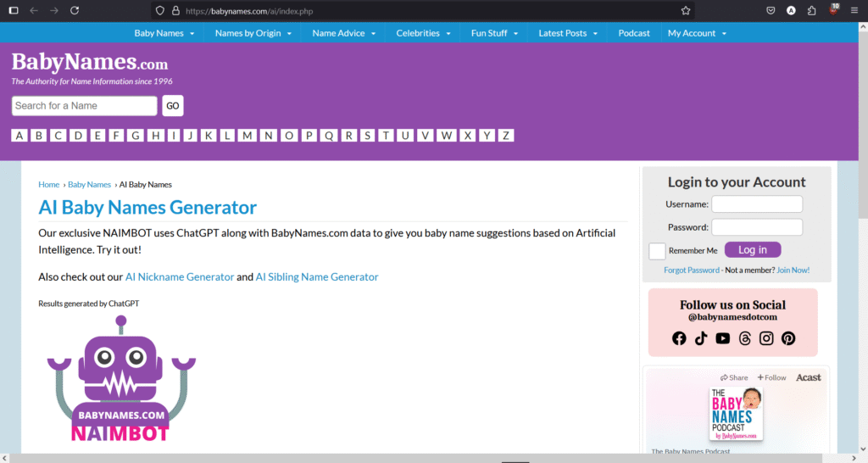Expand the Fun Stuff dropdown
This screenshot has height=463, width=868.
[x=494, y=33]
